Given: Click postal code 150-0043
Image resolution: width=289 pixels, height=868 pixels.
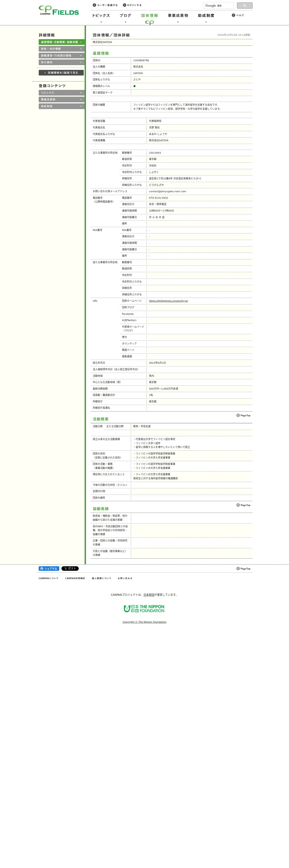Looking at the screenshot, I should coord(155,153).
